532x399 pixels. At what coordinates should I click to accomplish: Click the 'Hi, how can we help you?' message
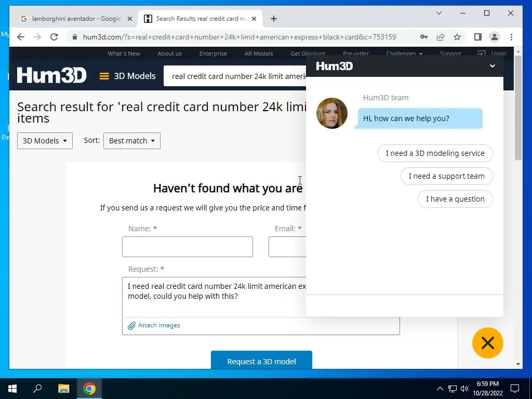pyautogui.click(x=420, y=118)
